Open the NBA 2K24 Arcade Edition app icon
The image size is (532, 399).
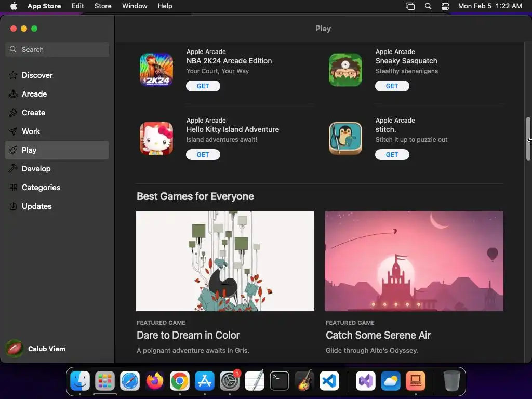(x=156, y=70)
